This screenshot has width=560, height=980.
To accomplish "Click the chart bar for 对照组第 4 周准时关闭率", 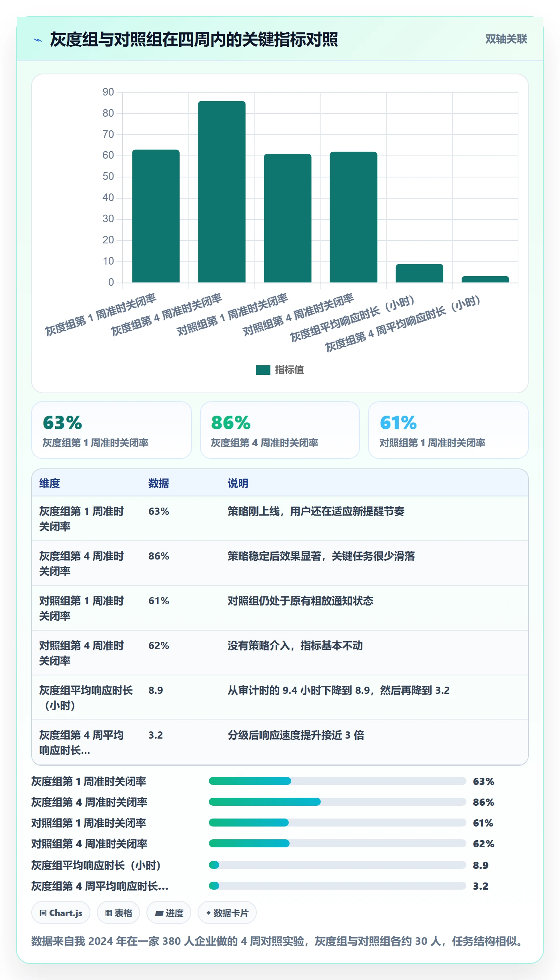I will [x=354, y=217].
